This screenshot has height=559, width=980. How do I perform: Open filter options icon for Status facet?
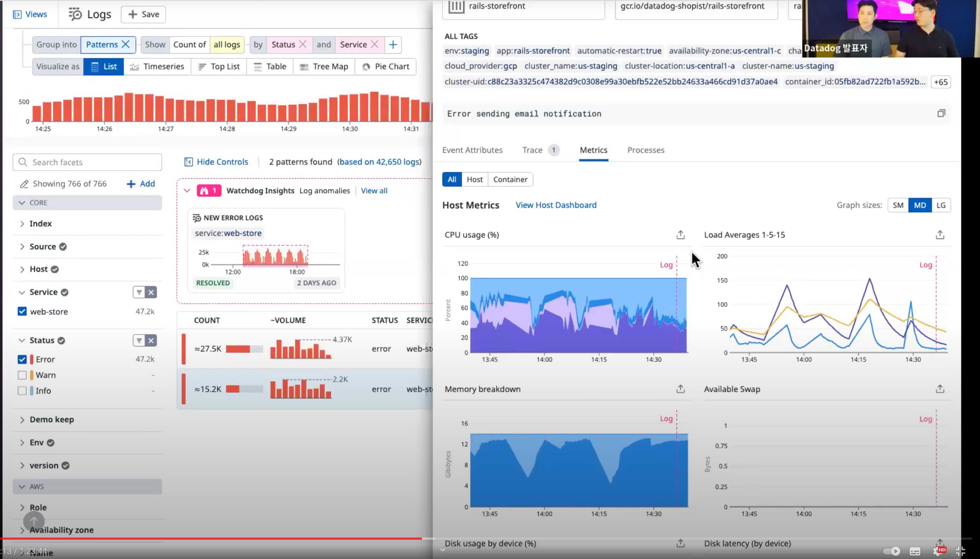point(139,341)
